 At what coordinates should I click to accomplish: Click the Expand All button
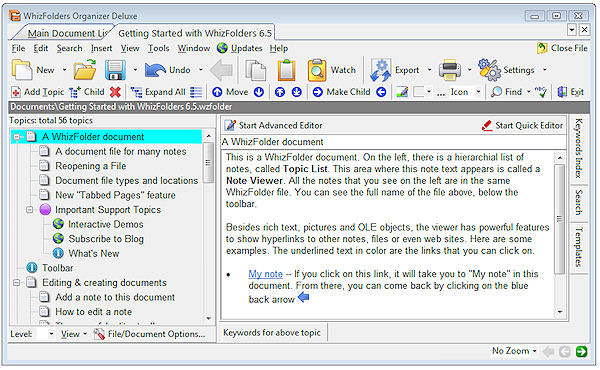158,92
